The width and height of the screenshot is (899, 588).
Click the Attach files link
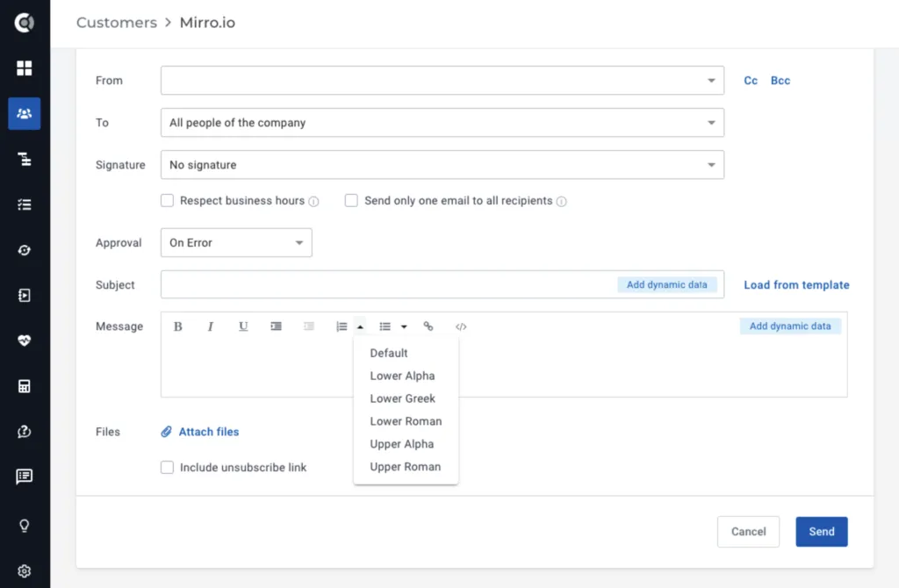pos(200,432)
